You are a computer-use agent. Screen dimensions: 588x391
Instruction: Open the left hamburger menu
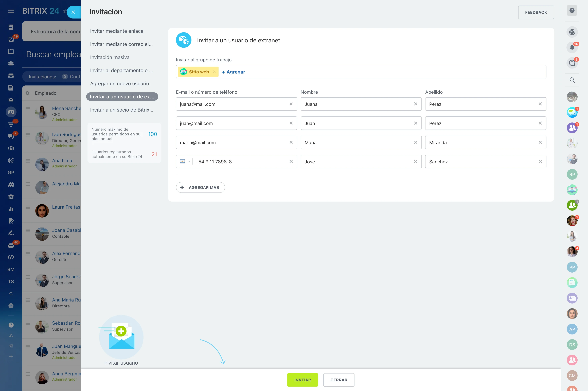[x=11, y=11]
